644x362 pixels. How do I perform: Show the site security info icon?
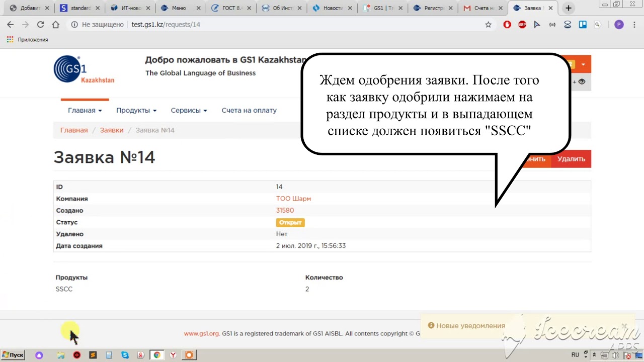(74, 24)
